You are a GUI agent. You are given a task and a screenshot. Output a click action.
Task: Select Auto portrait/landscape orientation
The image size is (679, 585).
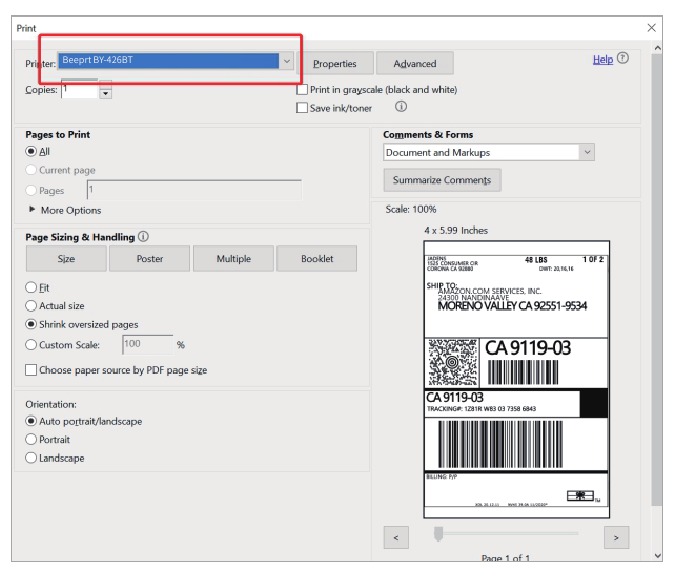(x=31, y=421)
